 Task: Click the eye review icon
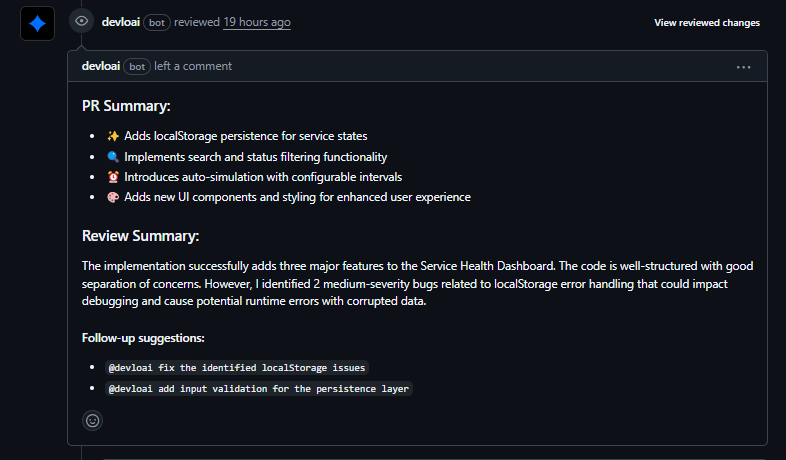tap(82, 21)
